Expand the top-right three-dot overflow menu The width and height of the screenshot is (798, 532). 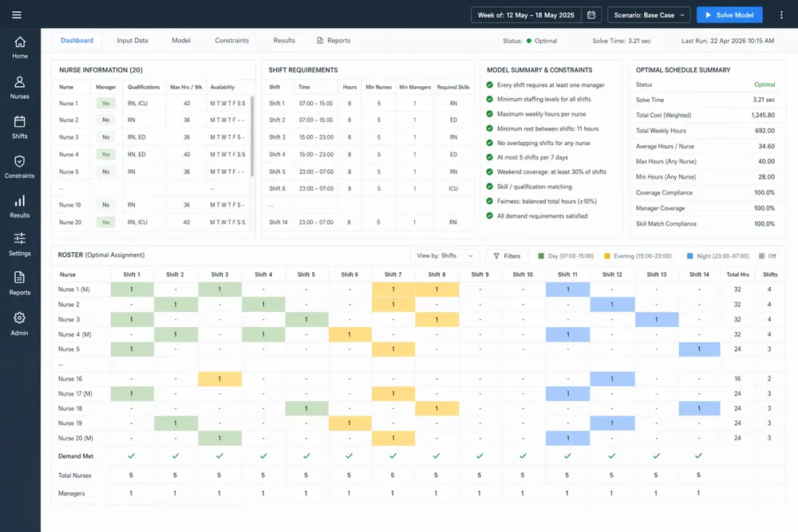click(781, 14)
